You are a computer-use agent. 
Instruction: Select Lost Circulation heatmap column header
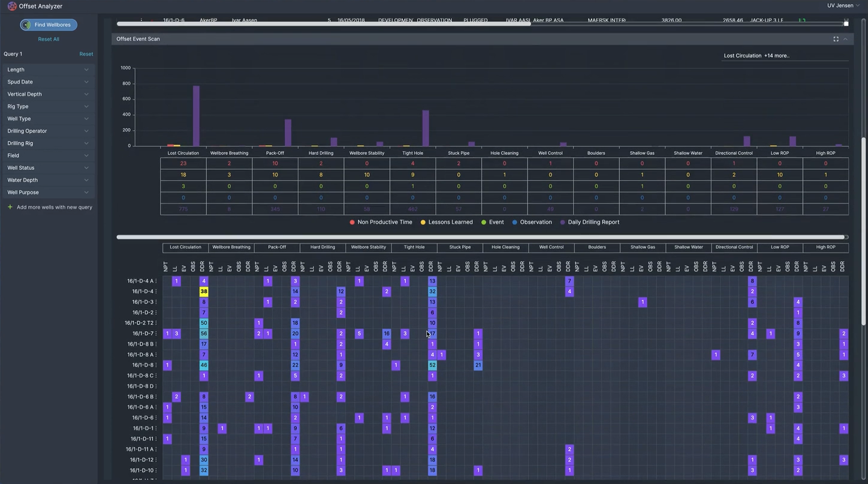coord(186,247)
